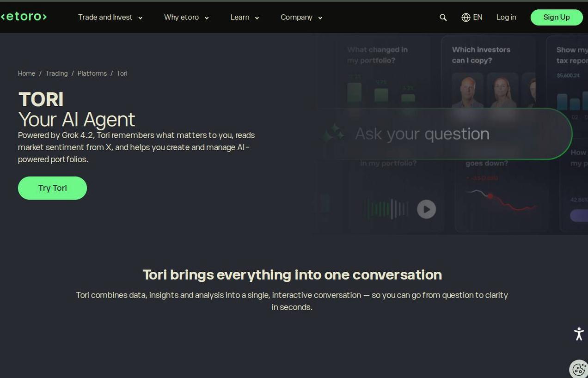Click the Log in link
Screen dimensions: 588x378
coord(506,18)
